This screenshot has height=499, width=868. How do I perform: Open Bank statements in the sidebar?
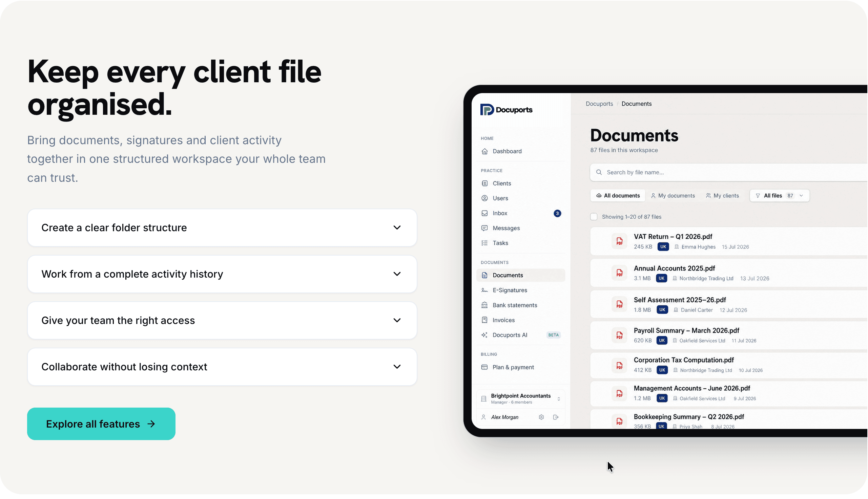(521, 305)
